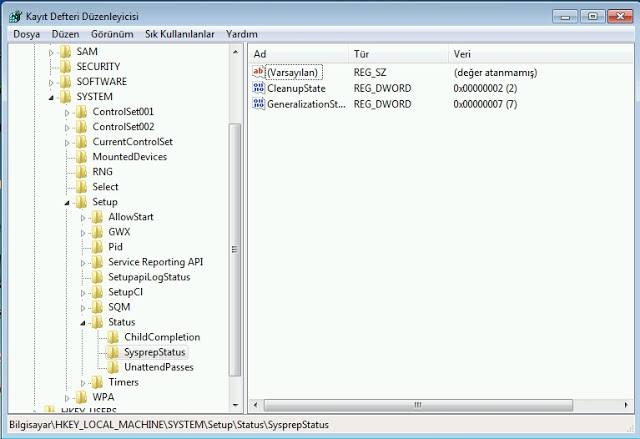Screen dimensions: 640x439
Task: Click the ChildCompletion folder icon
Action: pyautogui.click(x=114, y=337)
